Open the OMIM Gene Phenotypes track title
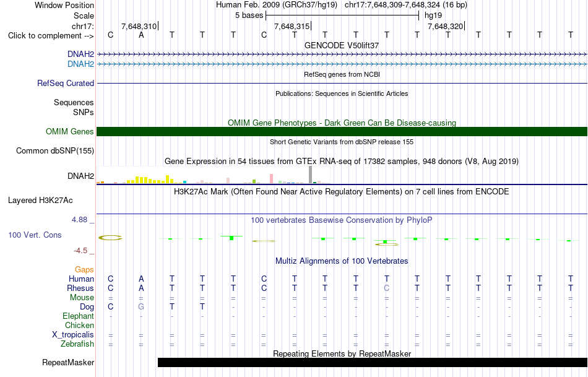This screenshot has height=377, width=588. coord(342,123)
